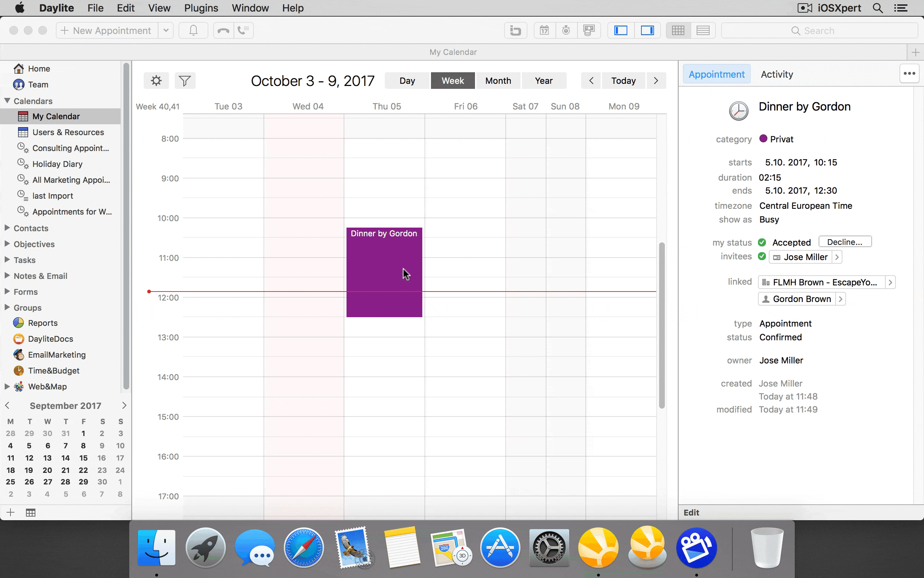Click the calendar toolbar icon
Image resolution: width=924 pixels, height=578 pixels.
click(x=544, y=30)
